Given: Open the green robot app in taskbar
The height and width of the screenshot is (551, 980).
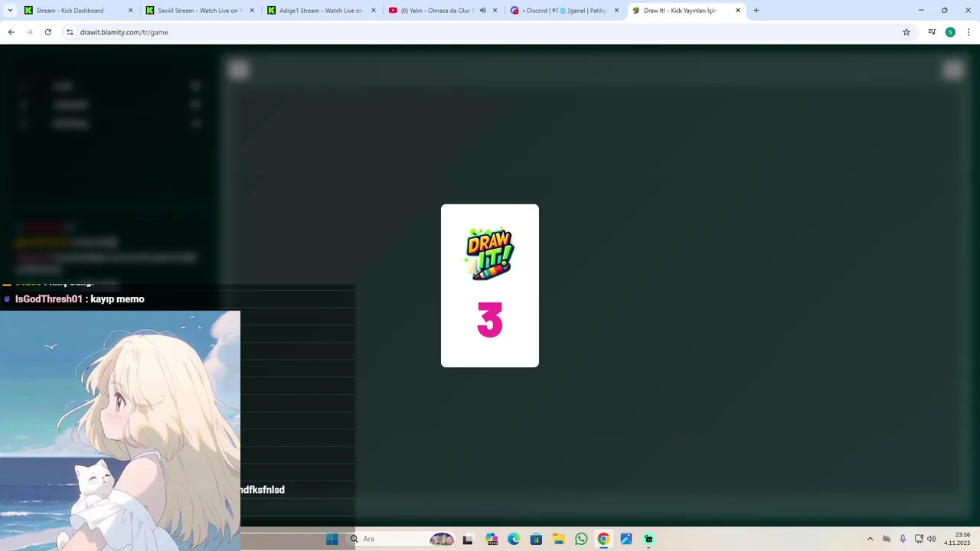Looking at the screenshot, I should (x=648, y=539).
